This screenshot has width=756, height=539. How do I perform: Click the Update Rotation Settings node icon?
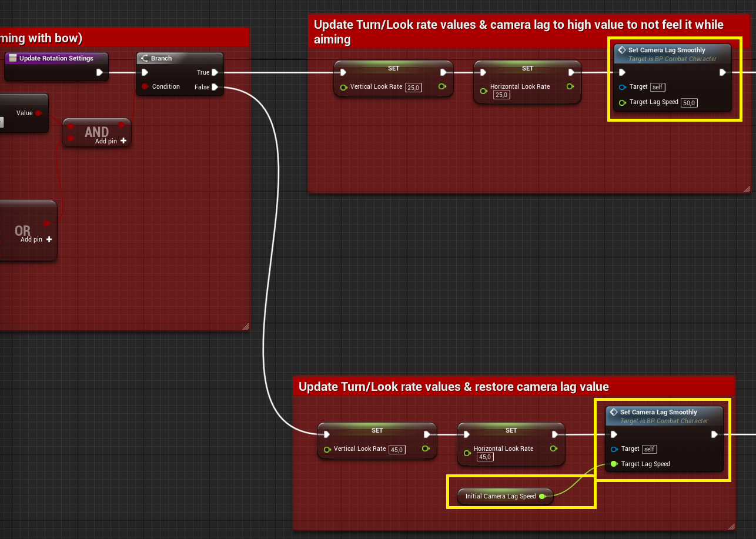tap(12, 58)
